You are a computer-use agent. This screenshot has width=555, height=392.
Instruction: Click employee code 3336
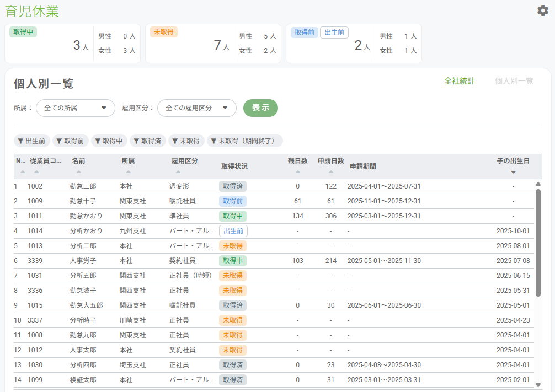click(35, 290)
